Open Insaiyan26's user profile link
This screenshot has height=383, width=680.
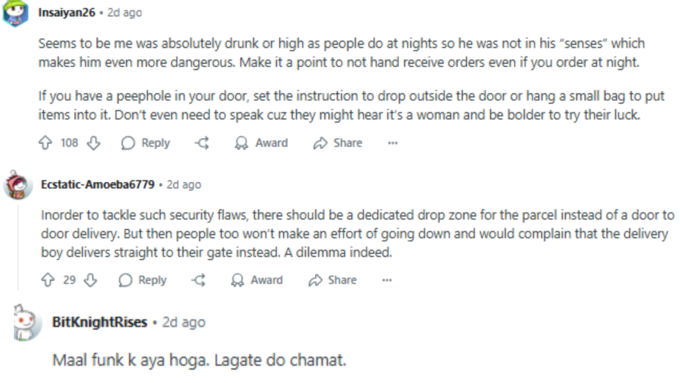[x=66, y=13]
